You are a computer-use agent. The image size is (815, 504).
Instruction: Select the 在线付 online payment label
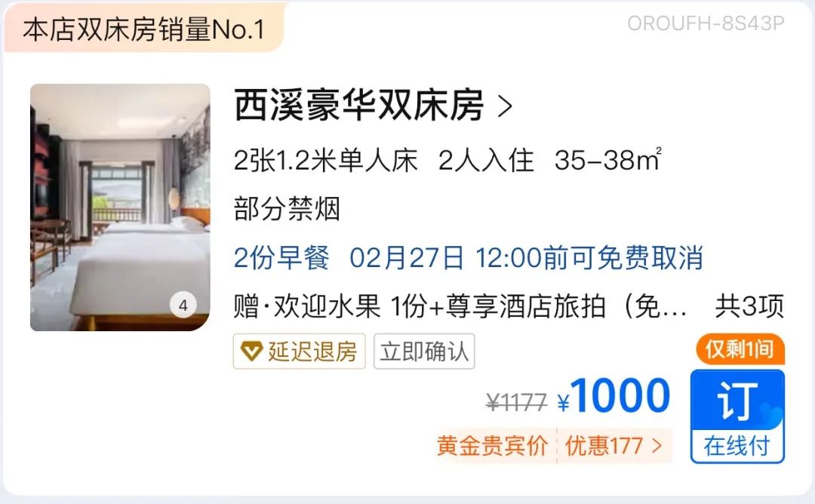737,446
